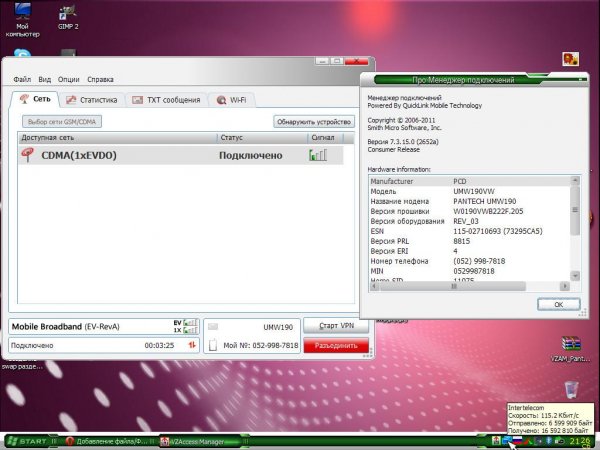Click the 1X signal indicator icon
Image resolution: width=600 pixels, height=450 pixels.
[x=190, y=330]
